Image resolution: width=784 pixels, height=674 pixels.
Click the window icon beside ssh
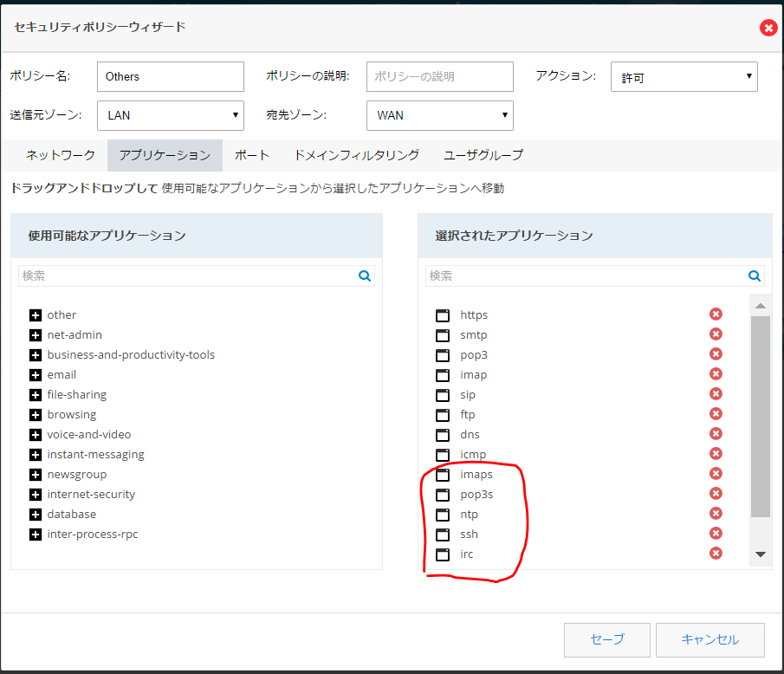tap(443, 535)
